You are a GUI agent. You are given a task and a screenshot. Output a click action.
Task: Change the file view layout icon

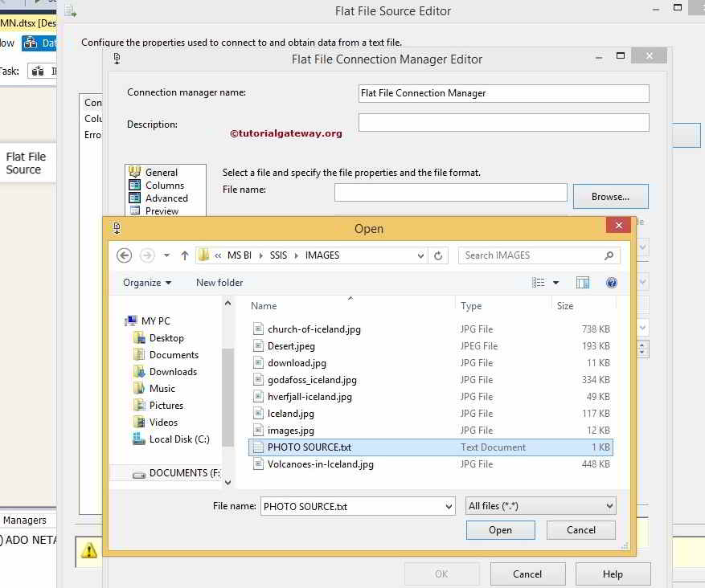538,283
